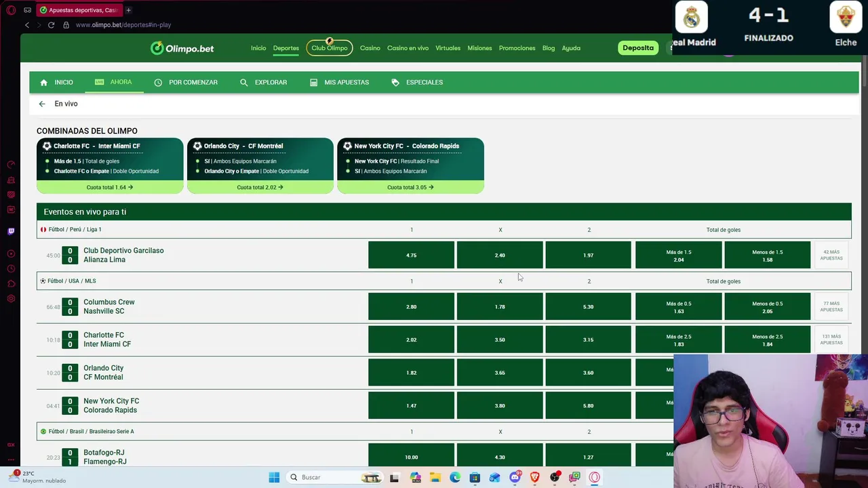Bet 4.75 on Club Deportivo Garcilaso win
Image resolution: width=868 pixels, height=488 pixels.
click(x=411, y=255)
